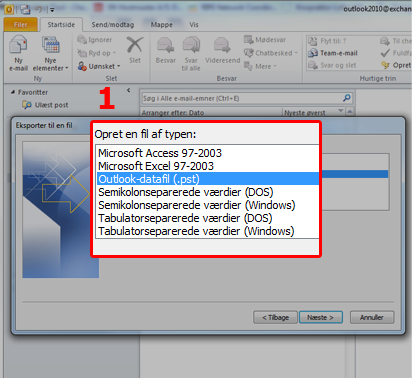Click the Outlook application icon in title bar
Image resolution: width=412 pixels, height=378 pixels.
9,9
